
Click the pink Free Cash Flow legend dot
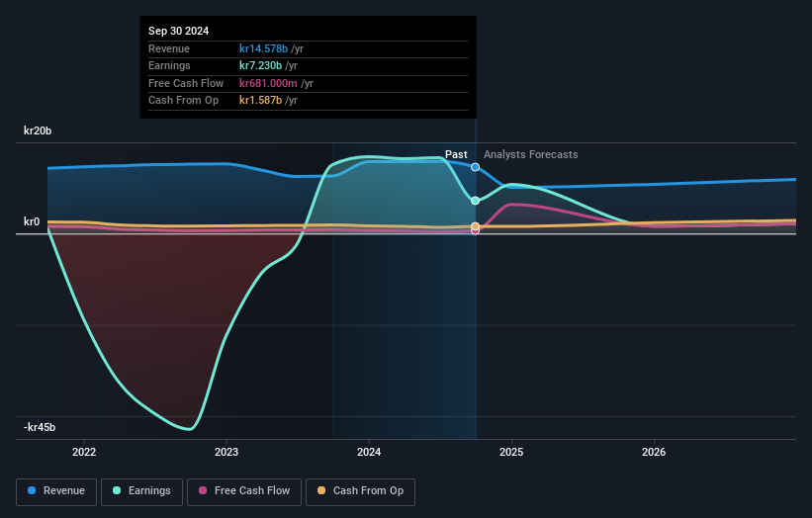click(203, 490)
